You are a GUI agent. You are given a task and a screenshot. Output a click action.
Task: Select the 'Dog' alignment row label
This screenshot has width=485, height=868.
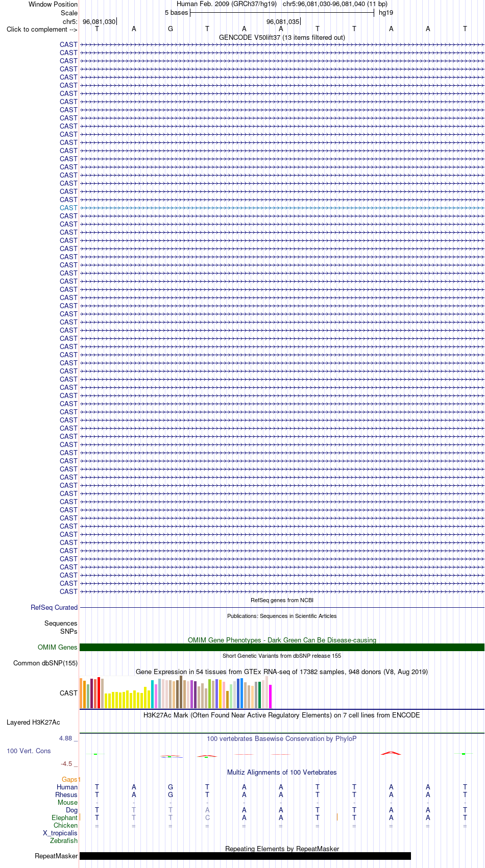71,810
